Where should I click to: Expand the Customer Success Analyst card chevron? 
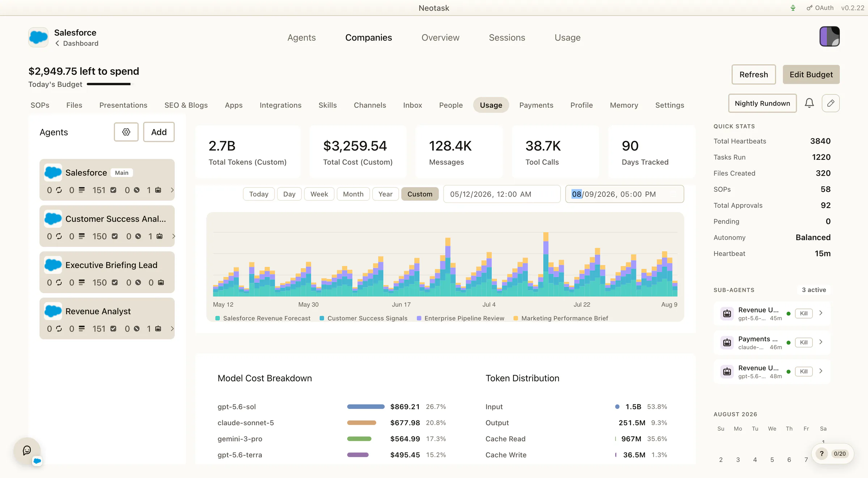(x=174, y=236)
